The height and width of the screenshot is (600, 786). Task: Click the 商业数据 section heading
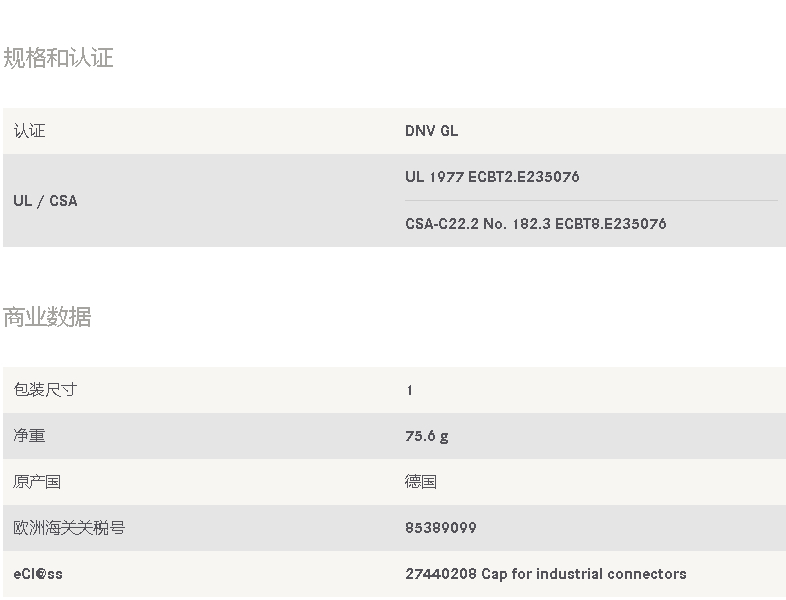pos(47,317)
